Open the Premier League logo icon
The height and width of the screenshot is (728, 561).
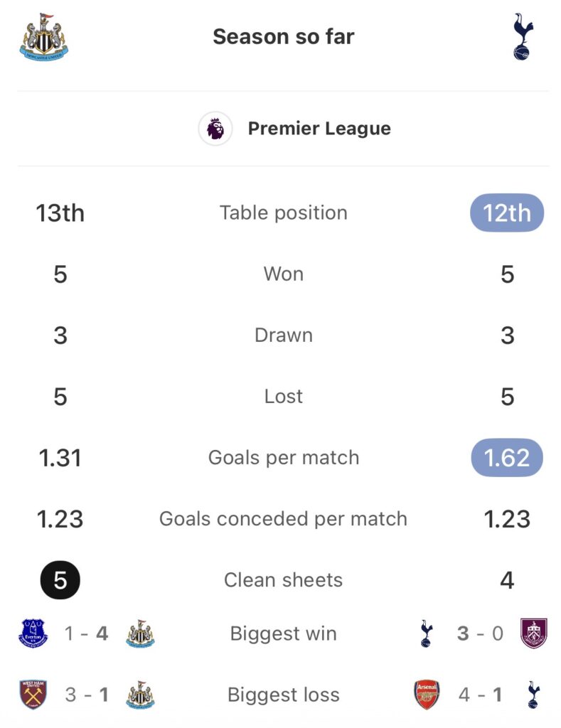215,129
